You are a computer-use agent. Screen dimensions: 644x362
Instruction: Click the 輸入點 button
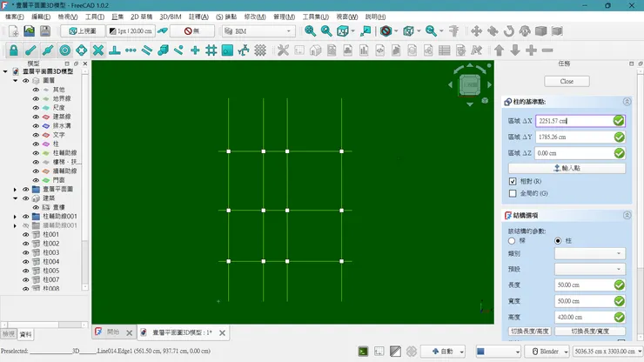tap(567, 167)
